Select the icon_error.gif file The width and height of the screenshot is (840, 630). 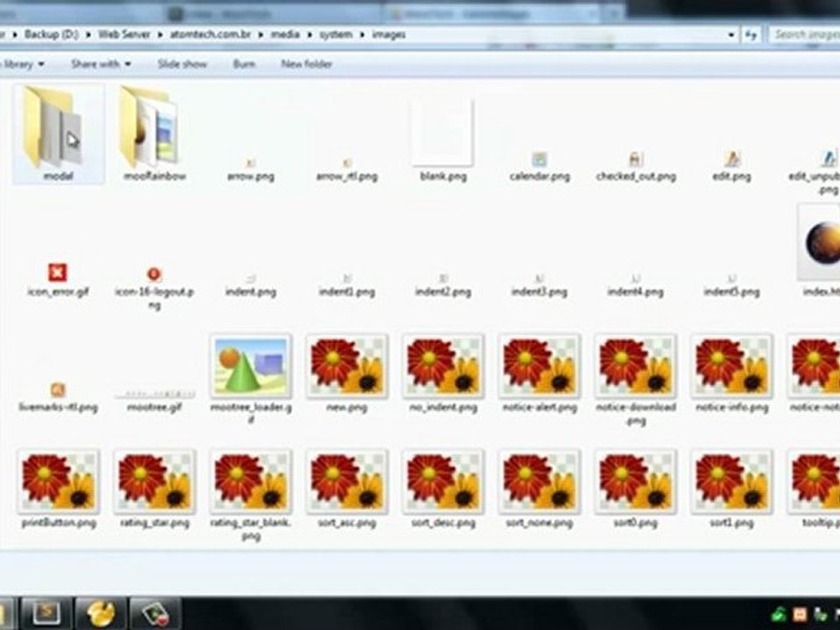tap(58, 280)
